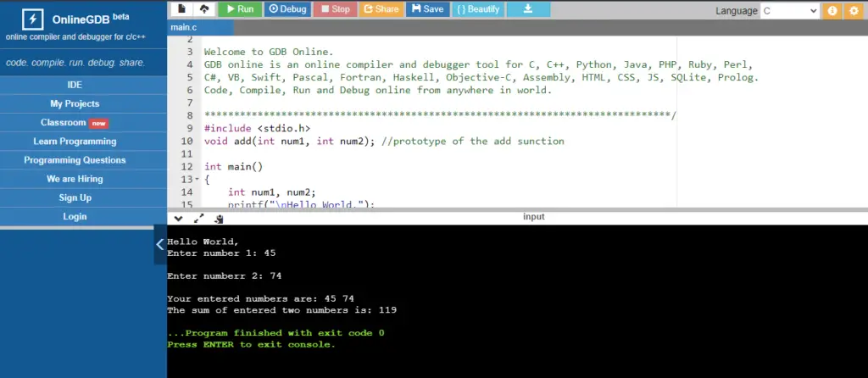868x378 pixels.
Task: Click 'Welcome to GDB Online.' comment line
Action: click(269, 52)
